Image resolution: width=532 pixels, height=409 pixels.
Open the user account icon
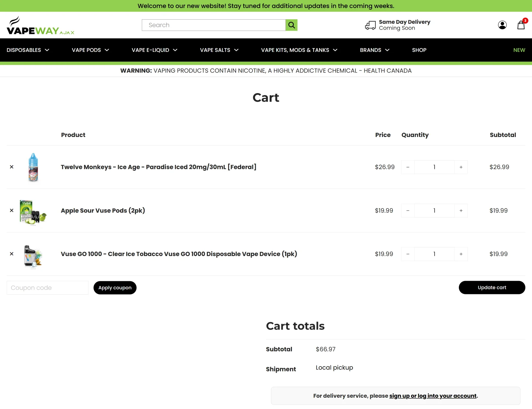pos(502,25)
